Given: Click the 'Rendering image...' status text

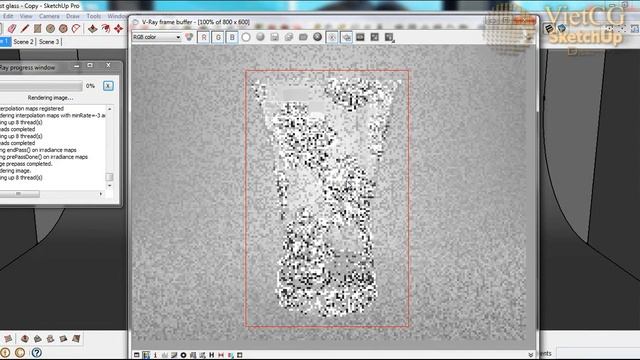Looking at the screenshot, I should pyautogui.click(x=51, y=98).
